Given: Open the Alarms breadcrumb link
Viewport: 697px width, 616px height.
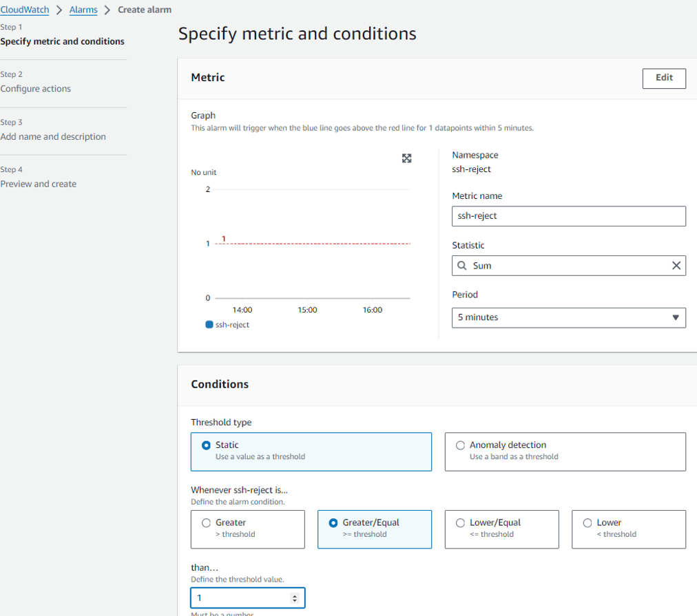Looking at the screenshot, I should click(83, 10).
